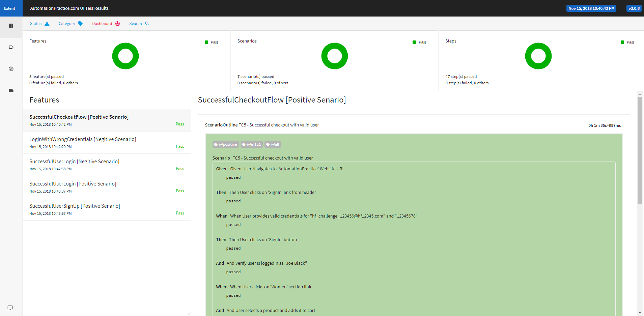The height and width of the screenshot is (316, 644).
Task: Toggle the Dashboard panel
Action: (x=106, y=24)
